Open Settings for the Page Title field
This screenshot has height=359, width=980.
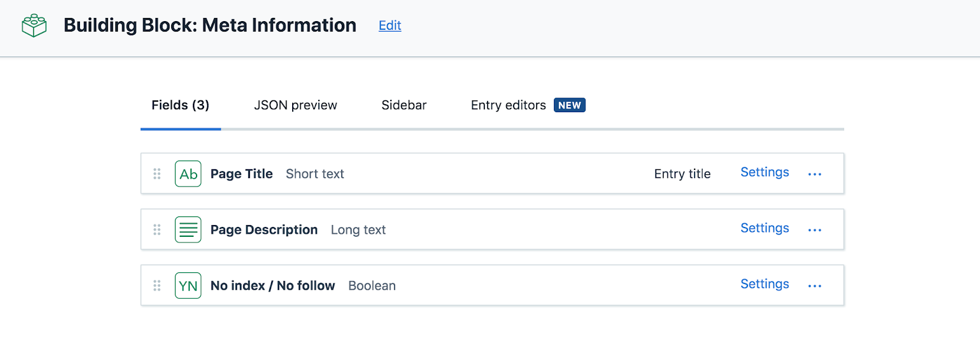coord(764,172)
